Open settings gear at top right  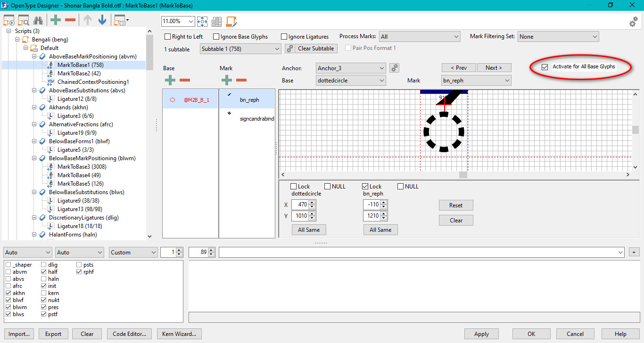point(633,22)
